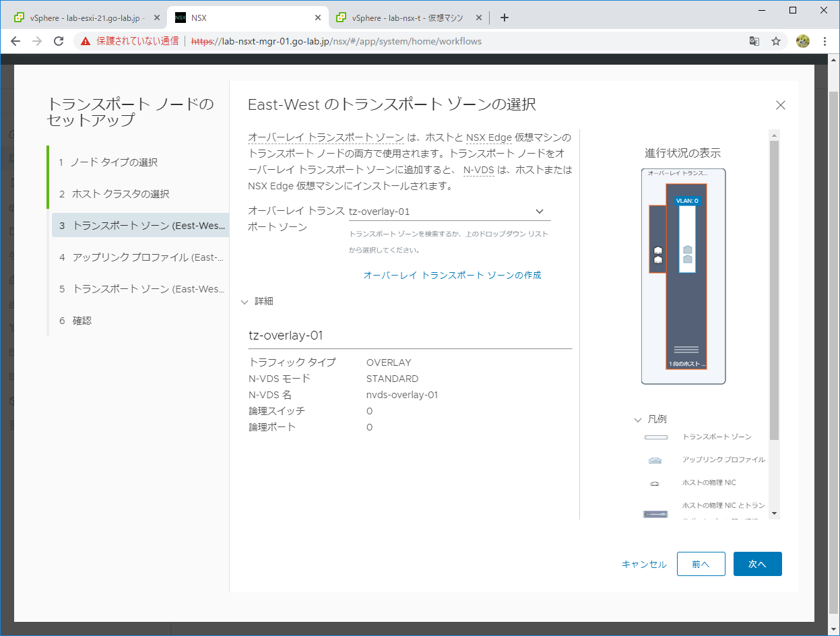Click the vSphere favicon on first tab
Viewport: 840px width, 636px height.
pyautogui.click(x=20, y=18)
